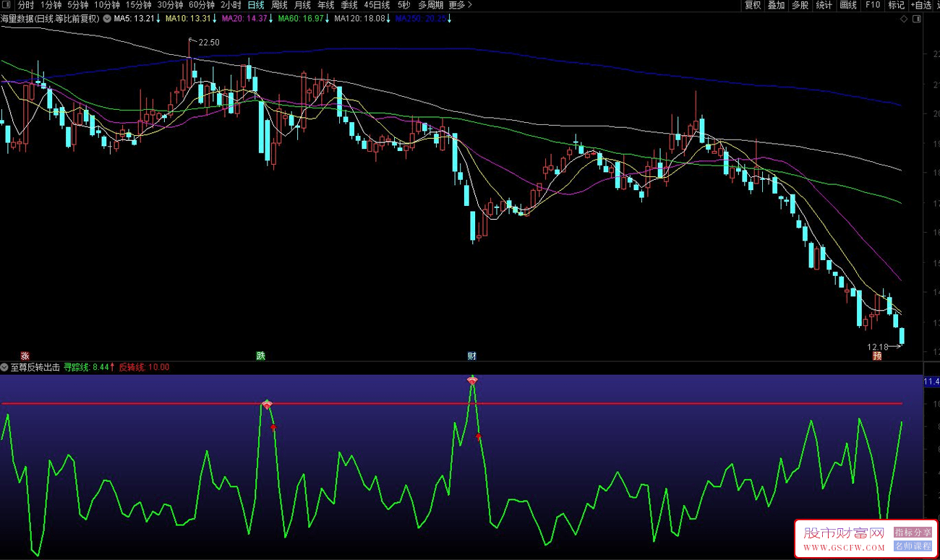The width and height of the screenshot is (940, 560).
Task: Open the 年线 yearly chart
Action: pyautogui.click(x=326, y=5)
